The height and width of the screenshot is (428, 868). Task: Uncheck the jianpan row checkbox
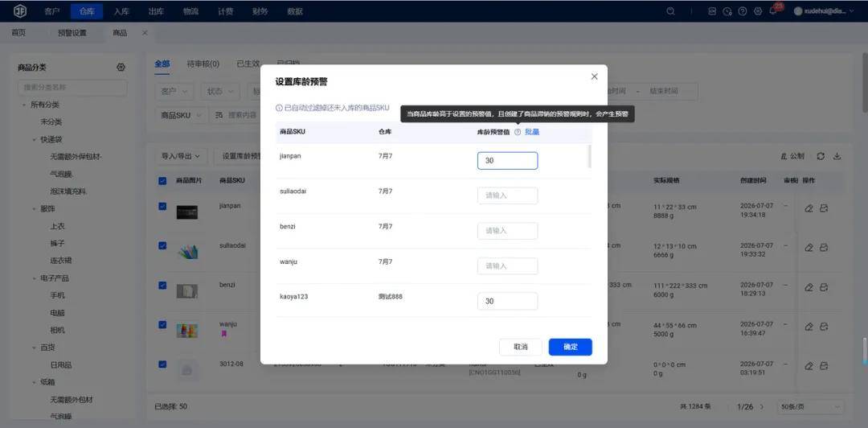[x=162, y=206]
